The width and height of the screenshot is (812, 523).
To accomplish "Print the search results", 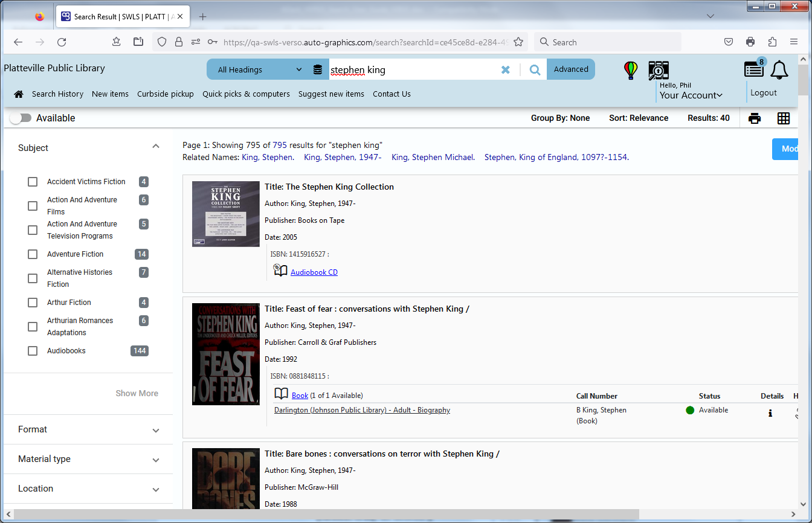I will click(x=755, y=118).
